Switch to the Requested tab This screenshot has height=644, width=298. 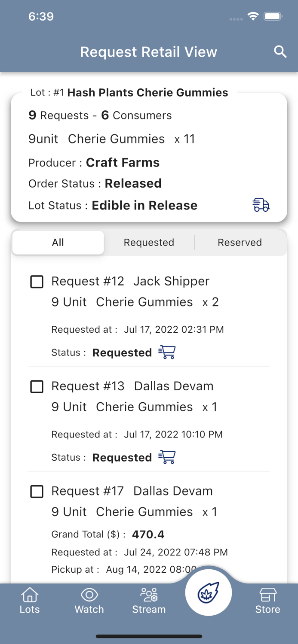tap(149, 243)
